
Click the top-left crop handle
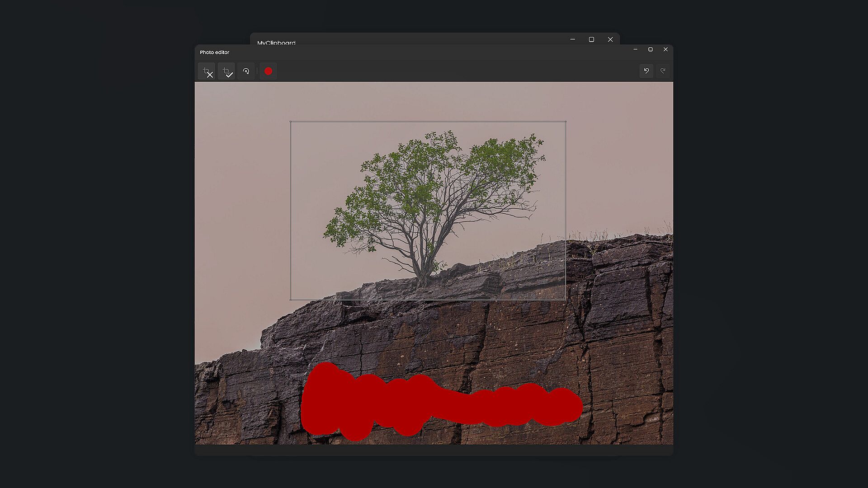pyautogui.click(x=291, y=122)
